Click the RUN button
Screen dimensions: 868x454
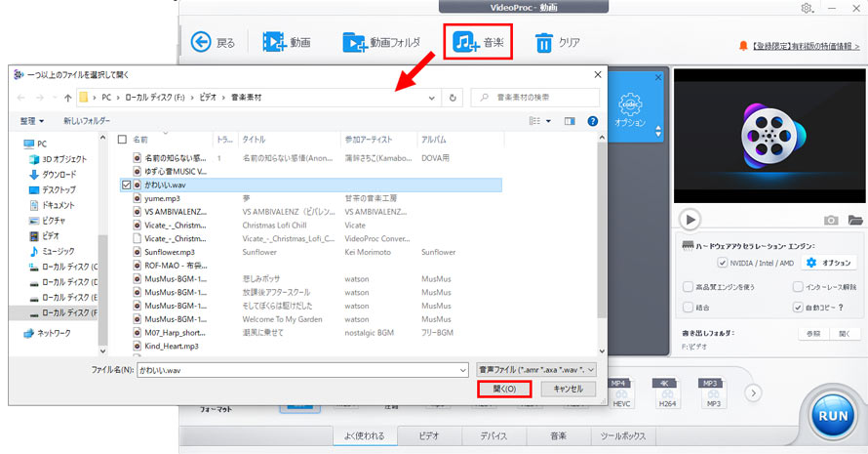tap(833, 415)
